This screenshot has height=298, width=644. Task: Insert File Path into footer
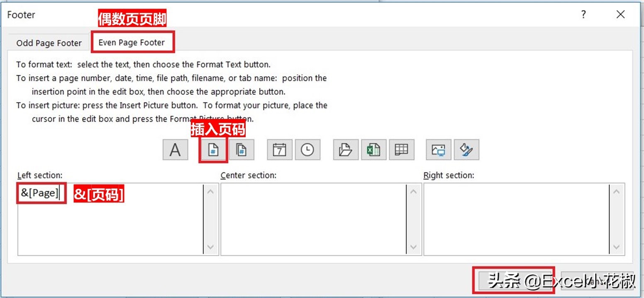pyautogui.click(x=346, y=150)
